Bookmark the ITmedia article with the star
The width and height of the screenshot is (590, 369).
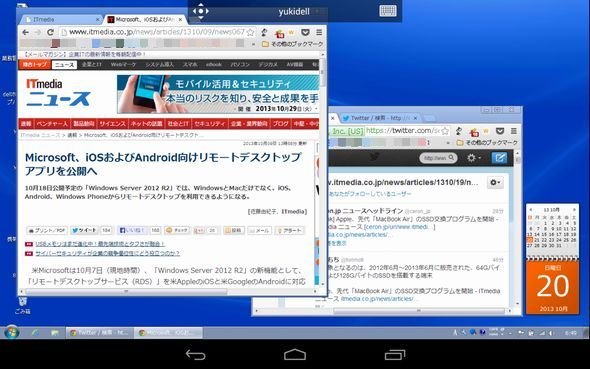coord(250,33)
